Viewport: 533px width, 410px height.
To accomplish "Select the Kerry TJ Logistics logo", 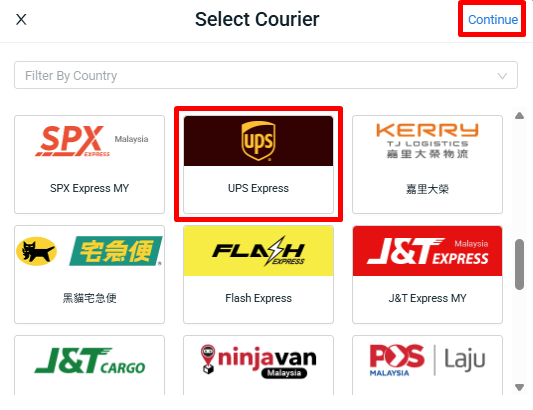I will coord(427,141).
